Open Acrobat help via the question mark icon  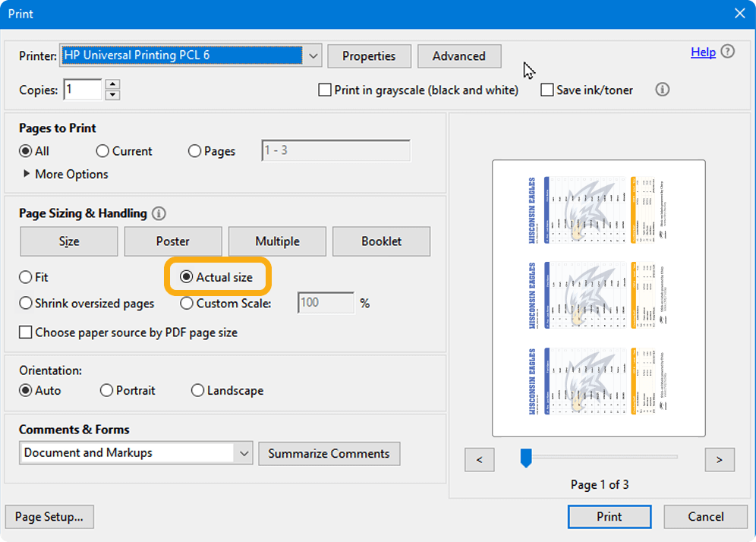(727, 52)
